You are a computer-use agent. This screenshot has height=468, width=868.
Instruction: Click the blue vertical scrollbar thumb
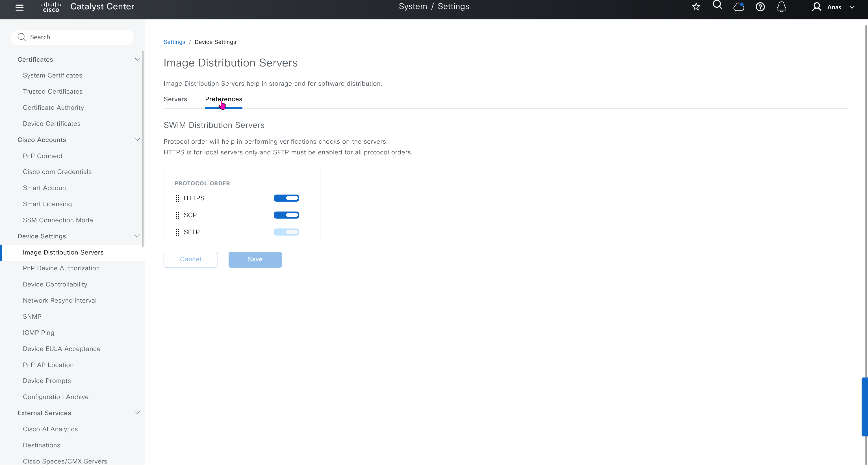(x=865, y=407)
